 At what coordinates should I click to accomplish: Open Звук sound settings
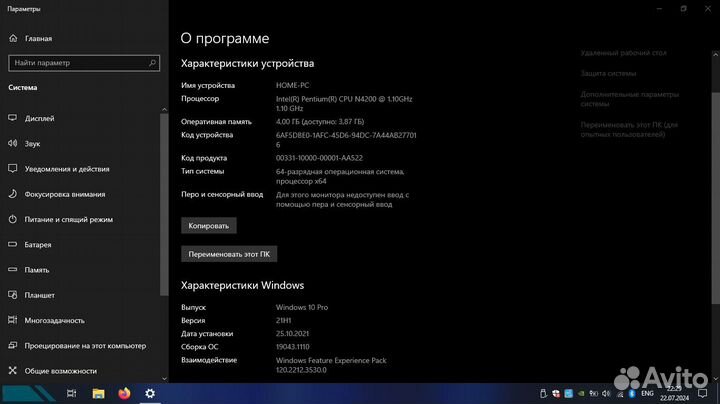tap(24, 144)
